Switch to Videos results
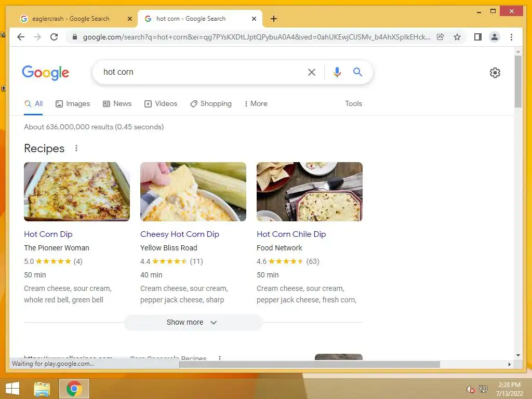Screen dimensions: 532x399 pos(161,103)
